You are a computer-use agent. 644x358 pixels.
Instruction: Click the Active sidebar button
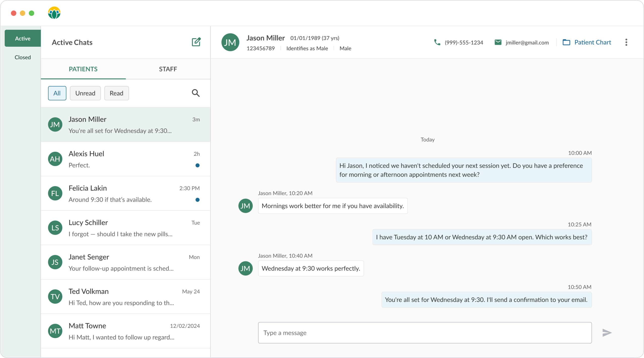coord(23,38)
